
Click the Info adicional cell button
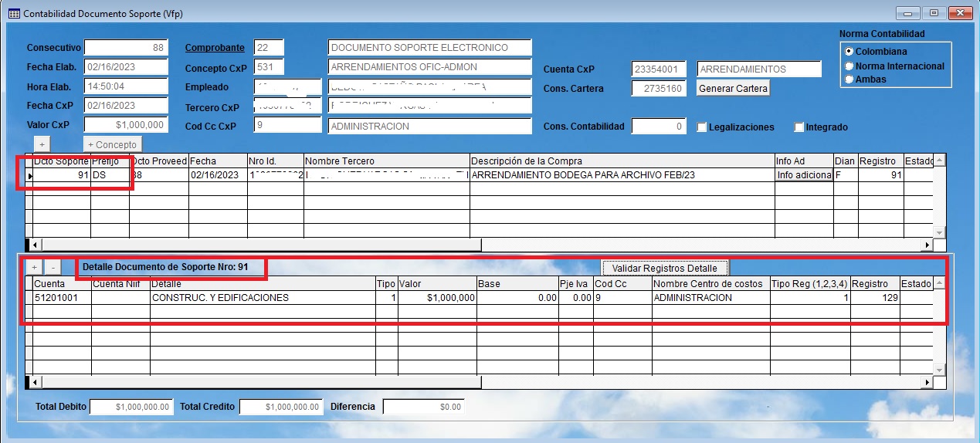pos(804,175)
